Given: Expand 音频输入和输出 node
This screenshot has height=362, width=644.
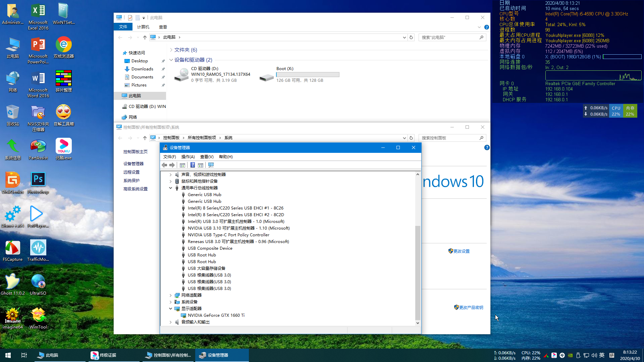Looking at the screenshot, I should (x=170, y=322).
